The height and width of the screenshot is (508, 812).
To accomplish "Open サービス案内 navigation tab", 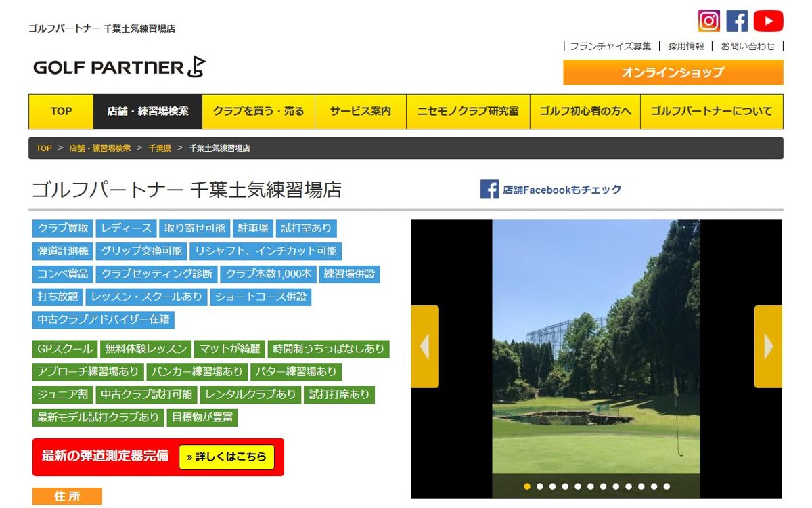I will point(361,112).
